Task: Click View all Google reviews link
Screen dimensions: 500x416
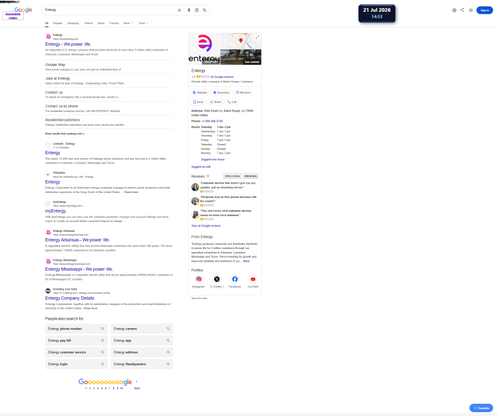Action: coord(206,226)
